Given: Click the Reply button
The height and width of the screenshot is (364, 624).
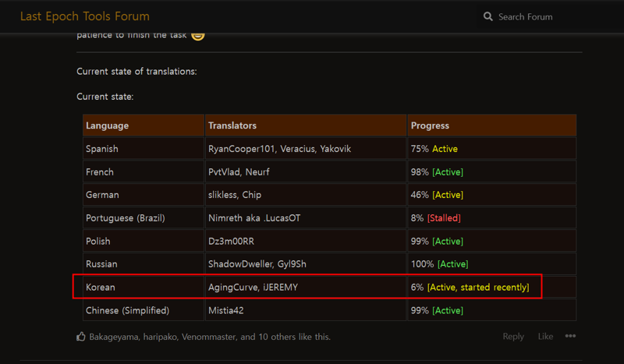Looking at the screenshot, I should point(513,337).
